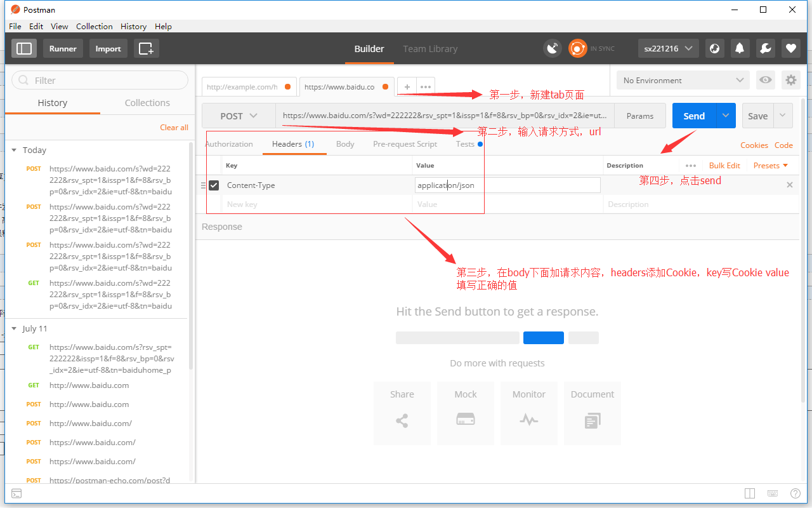Open the browse globe icon
The image size is (812, 508).
pos(714,48)
